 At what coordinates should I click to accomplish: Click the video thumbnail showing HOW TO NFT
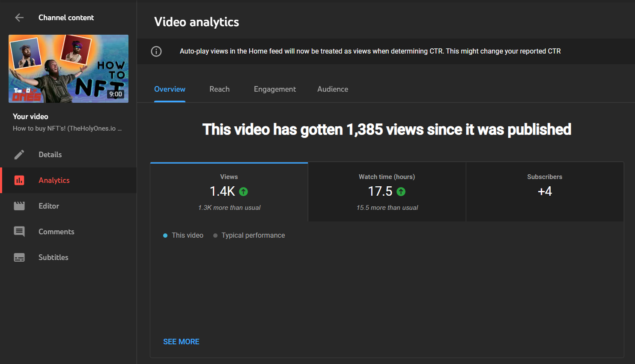(68, 69)
